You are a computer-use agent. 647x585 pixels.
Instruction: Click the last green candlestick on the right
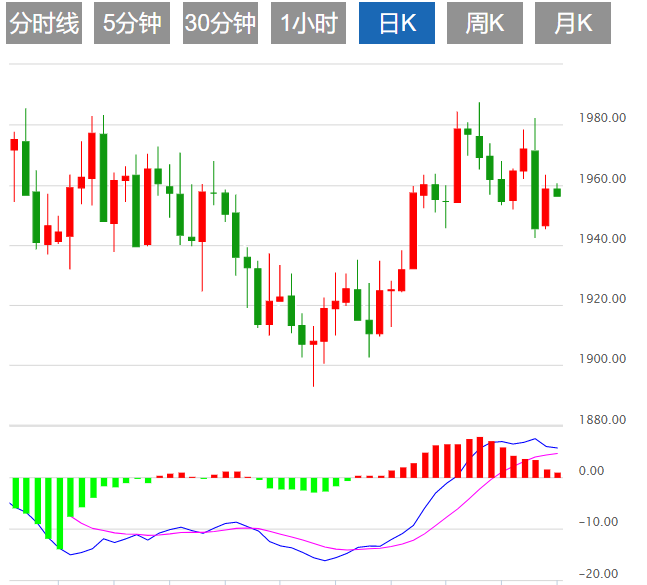point(557,192)
